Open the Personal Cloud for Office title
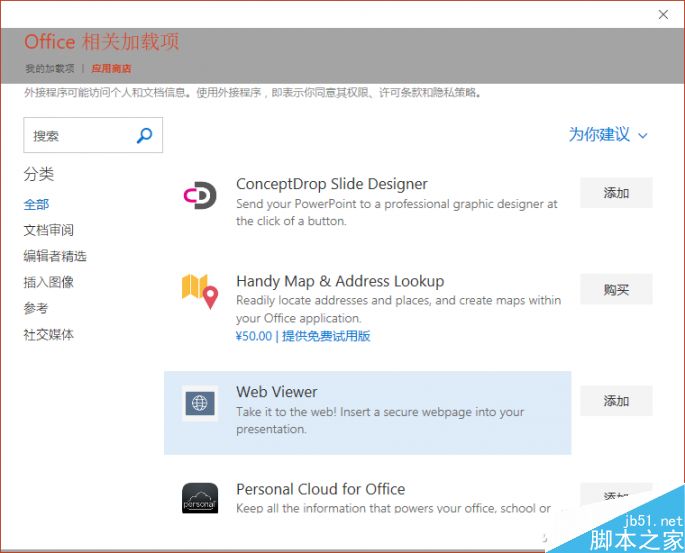Image resolution: width=685 pixels, height=553 pixels. click(320, 489)
